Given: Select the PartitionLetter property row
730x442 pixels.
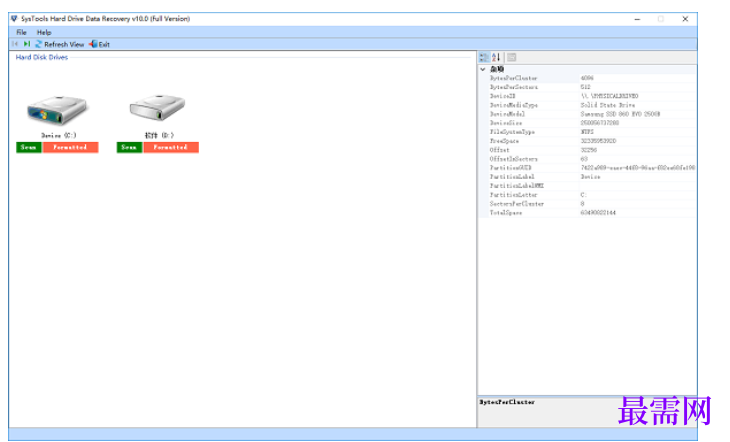Looking at the screenshot, I should [591, 195].
